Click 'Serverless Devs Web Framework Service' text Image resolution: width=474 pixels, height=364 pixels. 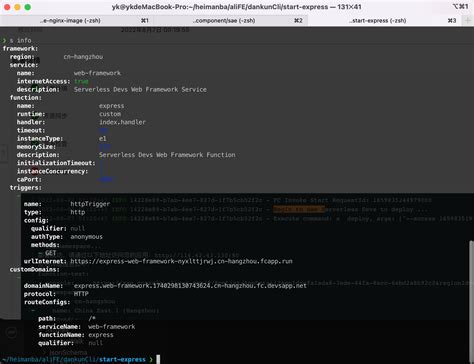pyautogui.click(x=140, y=89)
